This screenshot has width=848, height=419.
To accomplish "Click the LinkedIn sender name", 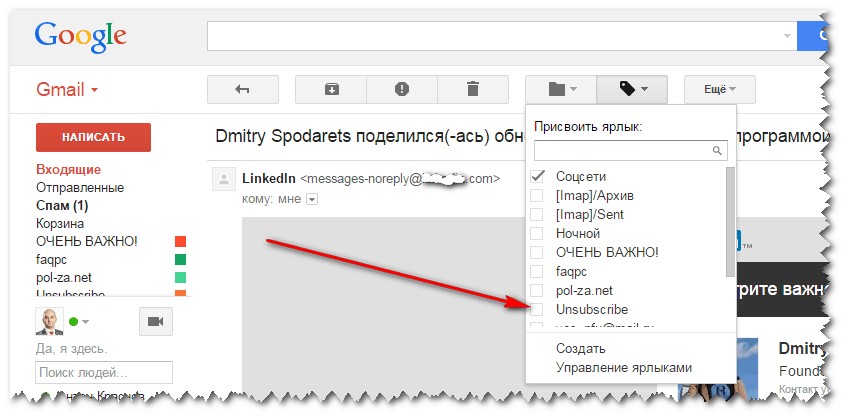I will pyautogui.click(x=269, y=178).
